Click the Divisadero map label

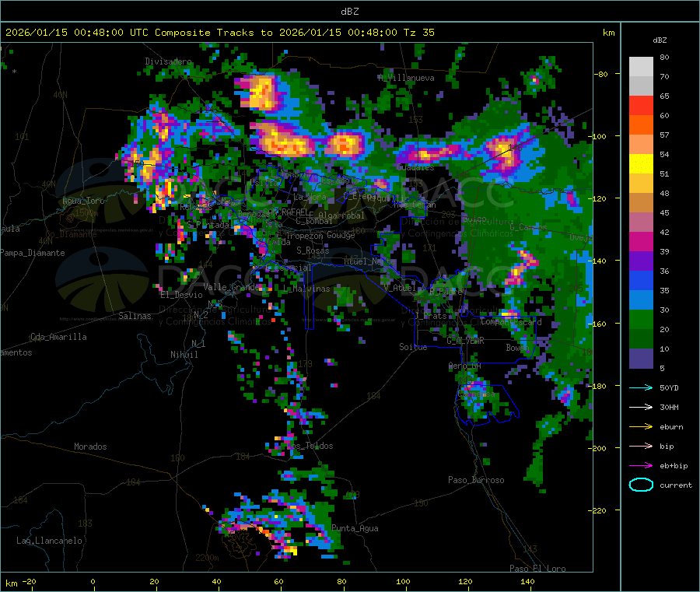pyautogui.click(x=168, y=61)
